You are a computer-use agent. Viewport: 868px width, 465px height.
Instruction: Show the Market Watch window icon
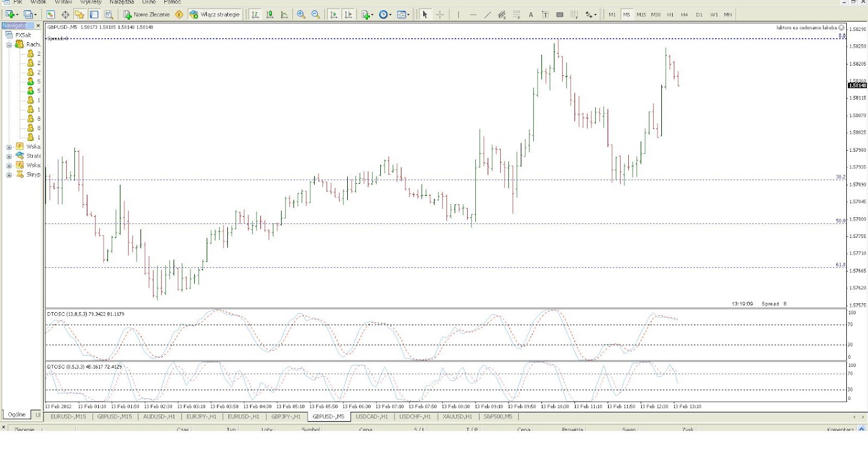point(50,15)
